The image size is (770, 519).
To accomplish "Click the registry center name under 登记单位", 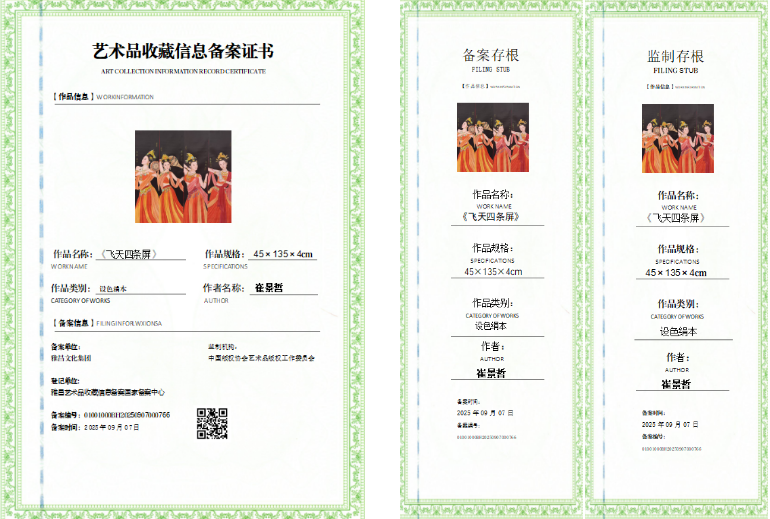I will 108,392.
